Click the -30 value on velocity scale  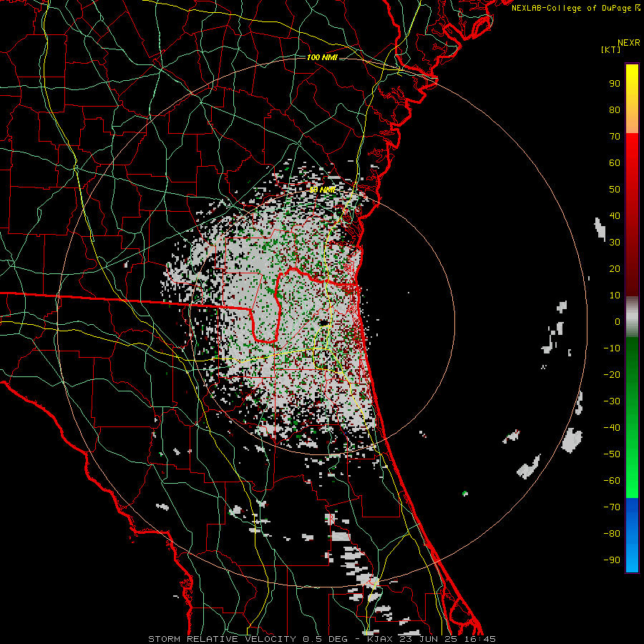tap(612, 401)
